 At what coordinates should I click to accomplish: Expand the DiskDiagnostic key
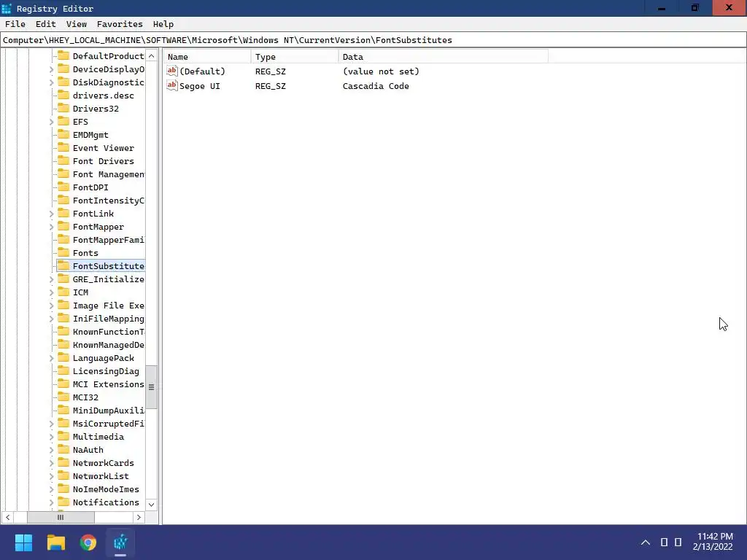(x=52, y=82)
